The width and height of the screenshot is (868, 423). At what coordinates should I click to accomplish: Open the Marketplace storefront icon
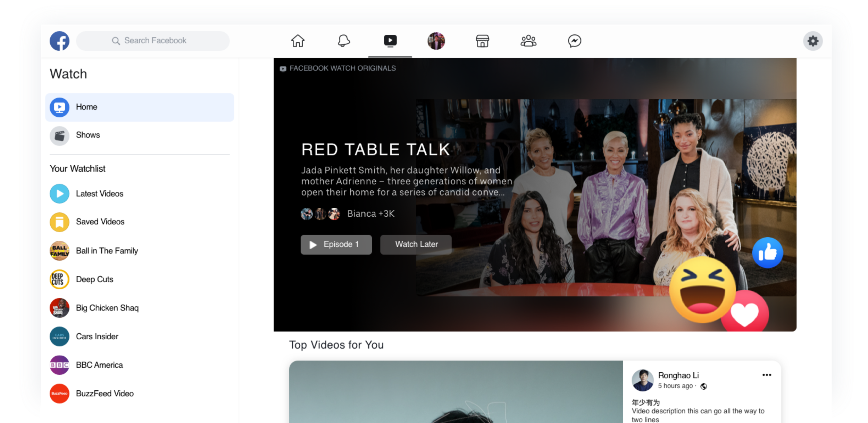(x=482, y=41)
